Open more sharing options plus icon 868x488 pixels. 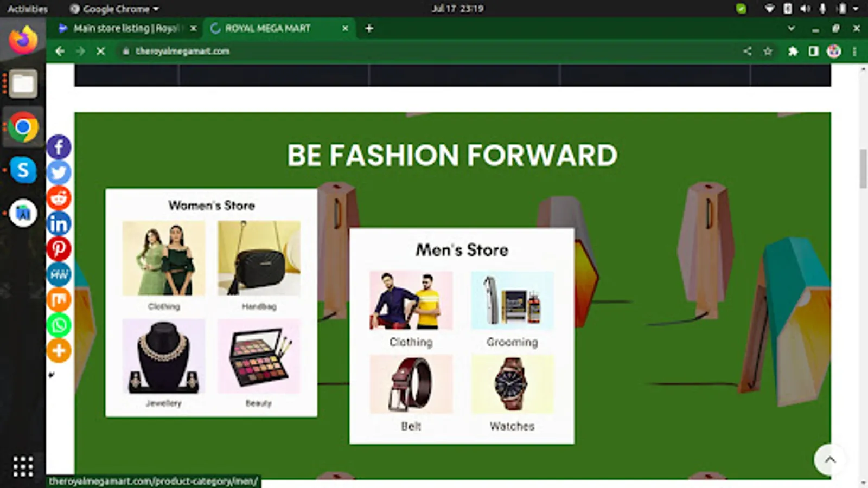[x=59, y=351]
